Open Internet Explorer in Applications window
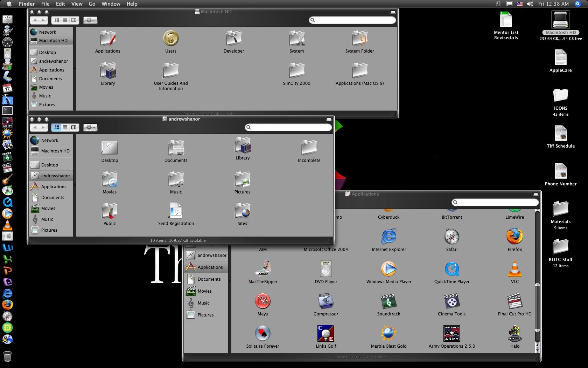Viewport: 588px width, 368px height. click(x=388, y=237)
